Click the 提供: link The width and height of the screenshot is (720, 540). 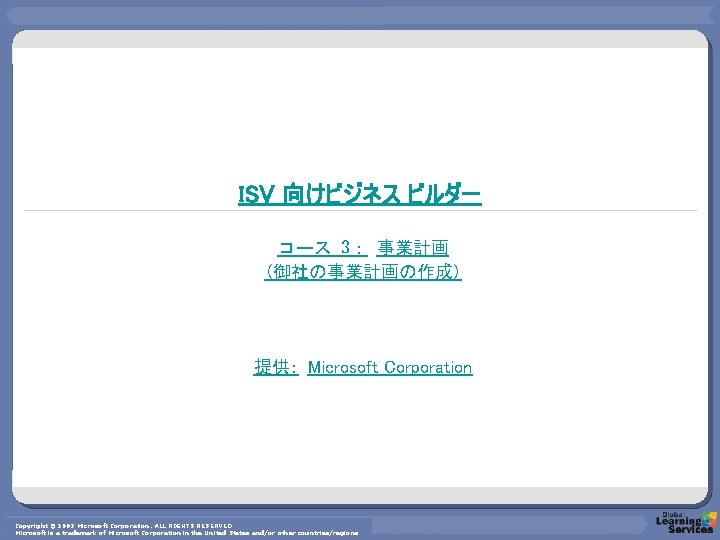pyautogui.click(x=276, y=367)
